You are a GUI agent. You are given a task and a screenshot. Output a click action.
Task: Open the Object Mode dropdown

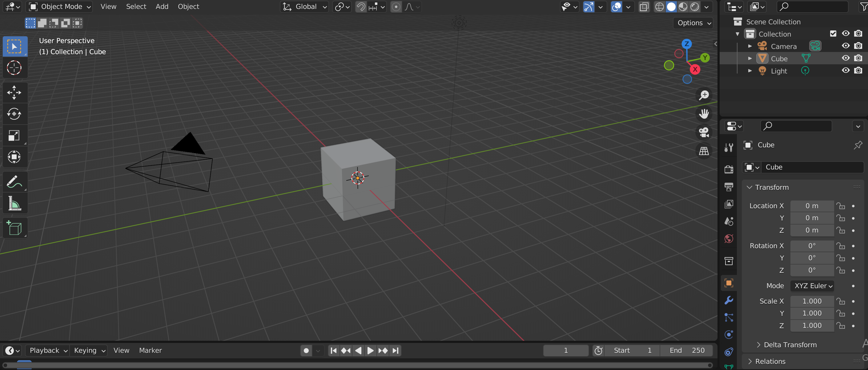pos(60,6)
